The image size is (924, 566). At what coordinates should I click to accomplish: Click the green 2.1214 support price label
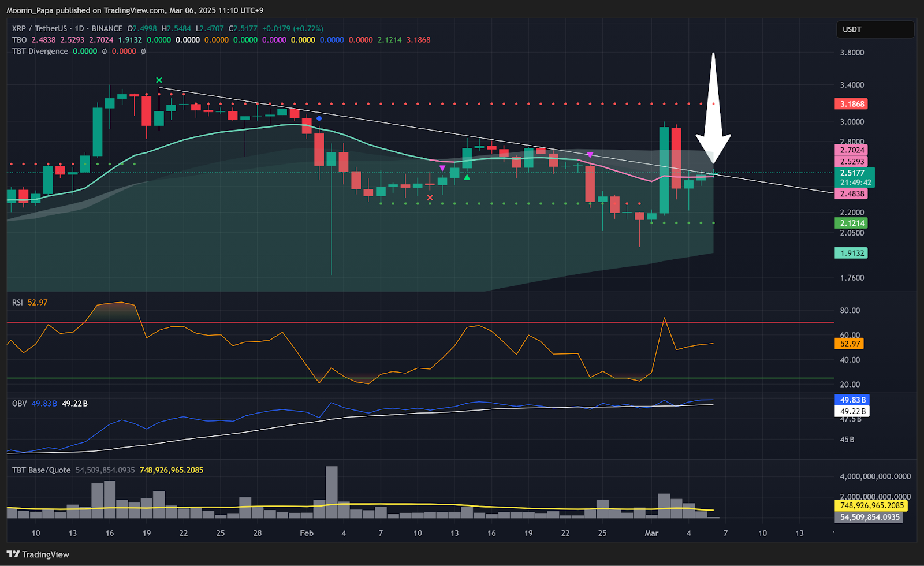tap(852, 223)
